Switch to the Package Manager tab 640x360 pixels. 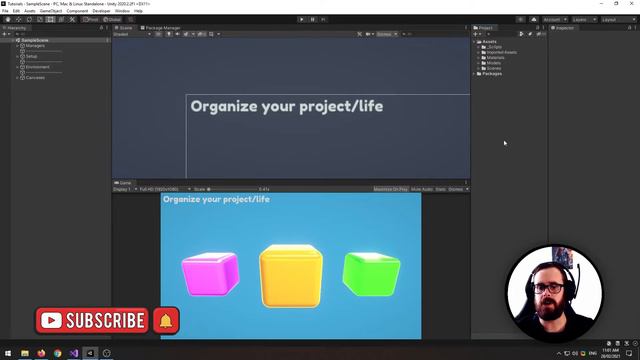(x=160, y=28)
